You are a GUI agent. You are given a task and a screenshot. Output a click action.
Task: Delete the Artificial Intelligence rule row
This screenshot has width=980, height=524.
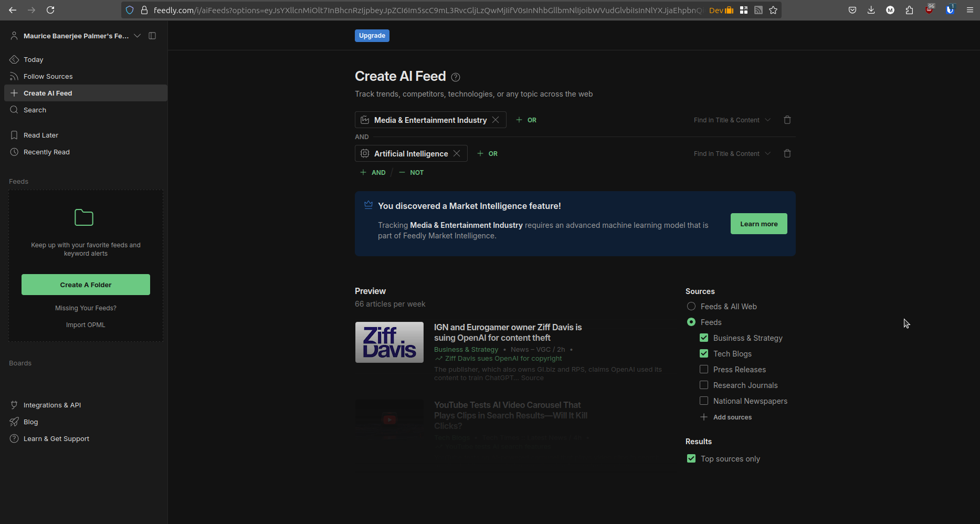[787, 153]
